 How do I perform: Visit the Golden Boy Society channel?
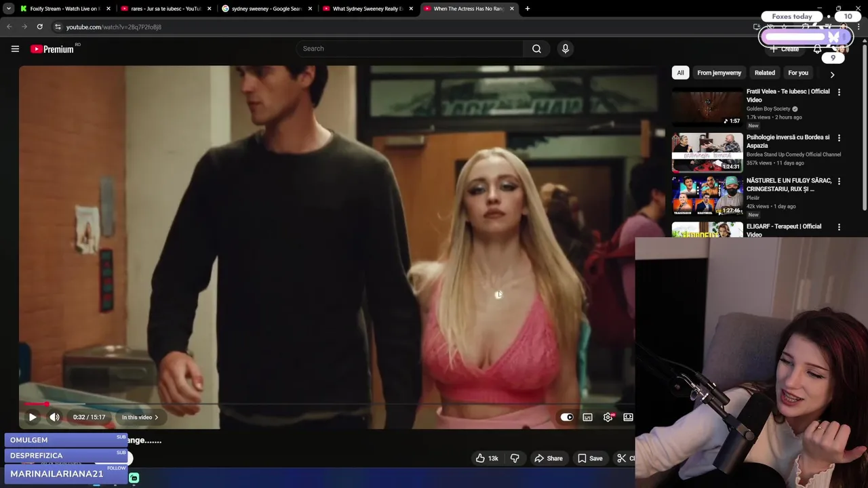coord(768,108)
